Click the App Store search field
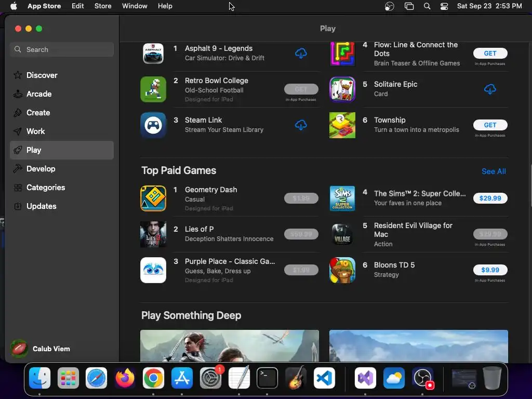Viewport: 532px width, 399px height. 62,49
